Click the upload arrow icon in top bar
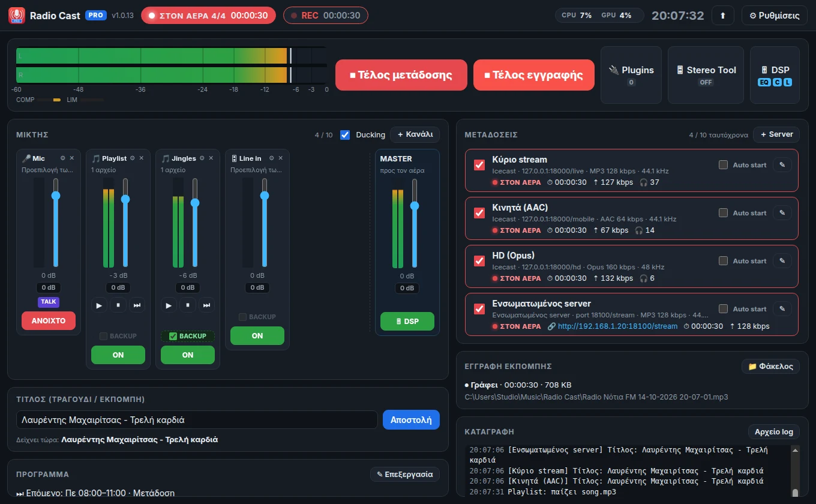 point(723,16)
